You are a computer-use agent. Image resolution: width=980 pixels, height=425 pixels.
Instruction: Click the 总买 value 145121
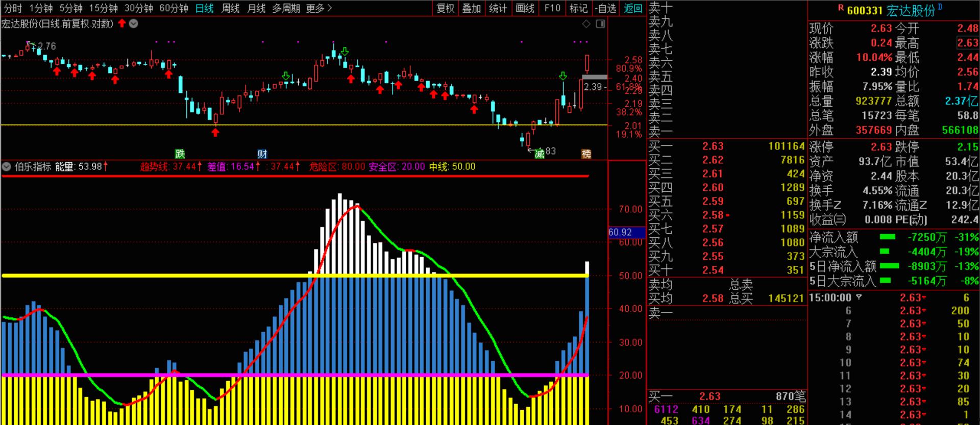[786, 298]
